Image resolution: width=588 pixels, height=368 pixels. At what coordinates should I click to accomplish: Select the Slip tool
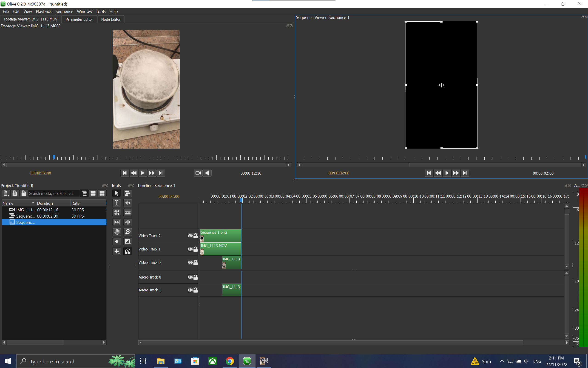point(117,222)
